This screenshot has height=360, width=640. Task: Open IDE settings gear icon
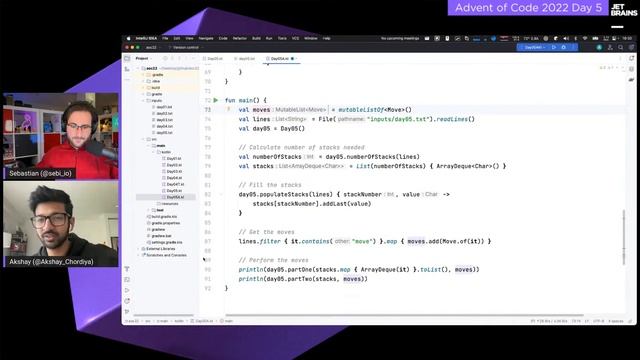point(631,47)
